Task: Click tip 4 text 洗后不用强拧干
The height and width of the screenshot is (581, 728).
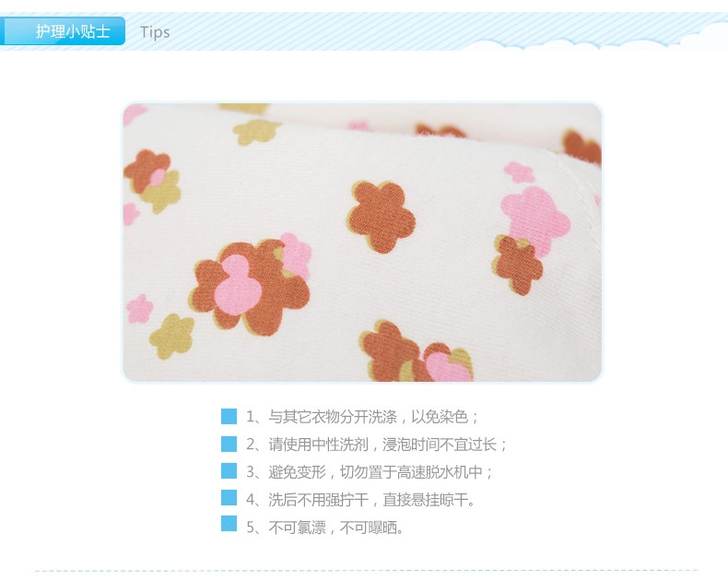Action: (x=318, y=500)
